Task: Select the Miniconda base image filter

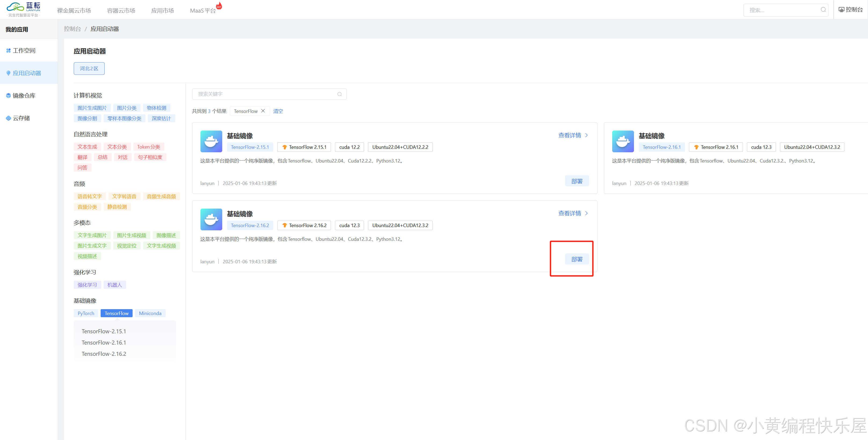Action: point(150,313)
